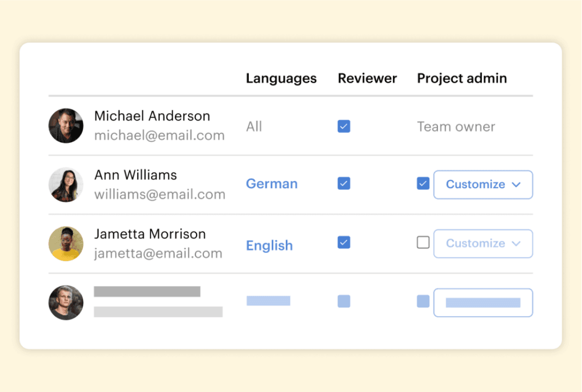This screenshot has height=392, width=582.
Task: Uncheck Reviewer for Michael Anderson
Action: (344, 126)
